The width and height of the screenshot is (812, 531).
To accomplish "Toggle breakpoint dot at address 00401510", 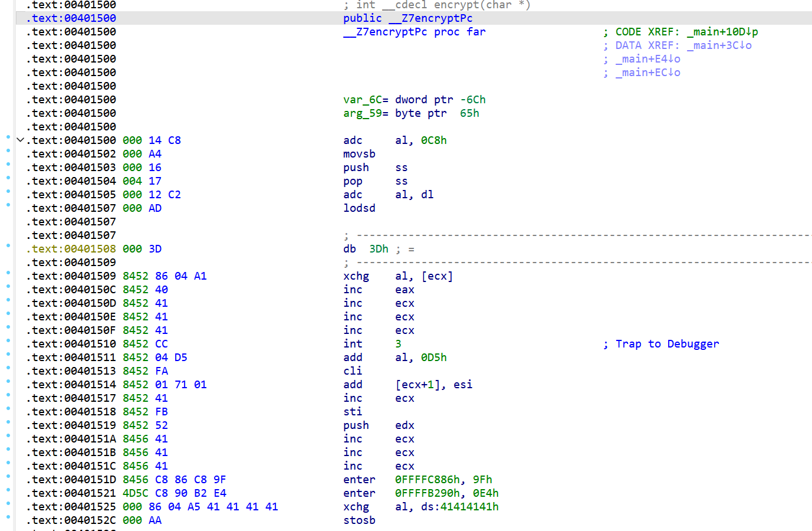I will 8,340.
